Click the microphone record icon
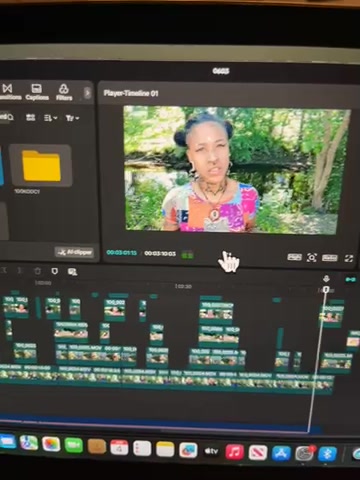Image resolution: width=360 pixels, height=480 pixels. [326, 279]
